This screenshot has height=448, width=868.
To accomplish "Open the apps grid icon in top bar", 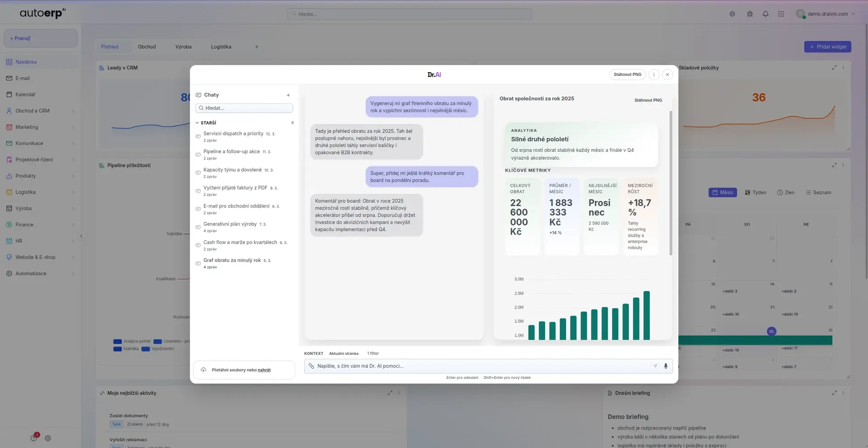I will (x=781, y=14).
